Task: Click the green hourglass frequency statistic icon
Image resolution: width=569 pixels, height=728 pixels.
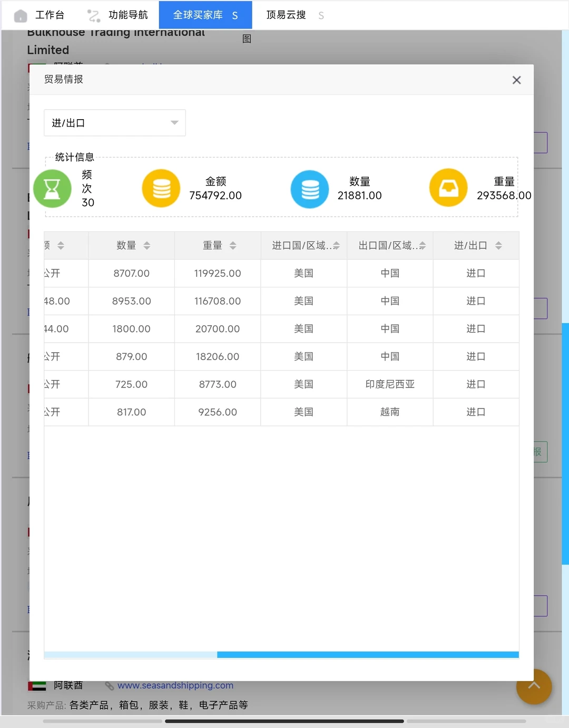Action: tap(52, 188)
